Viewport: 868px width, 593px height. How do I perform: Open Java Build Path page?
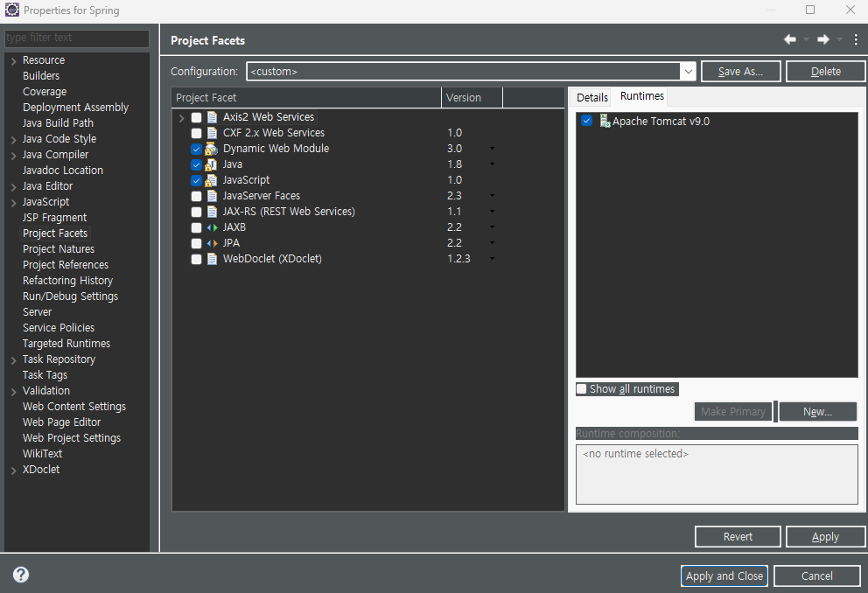pos(58,122)
